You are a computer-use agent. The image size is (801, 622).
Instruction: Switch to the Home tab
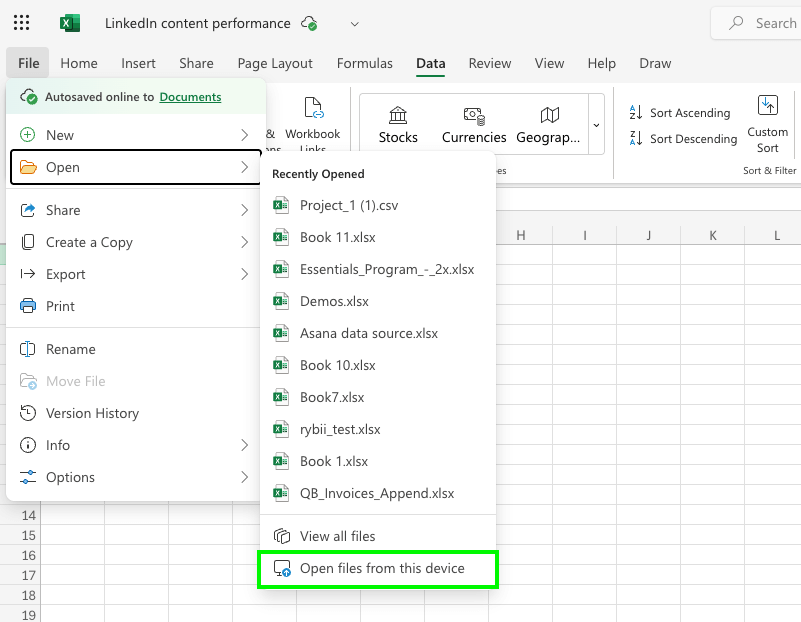click(79, 63)
